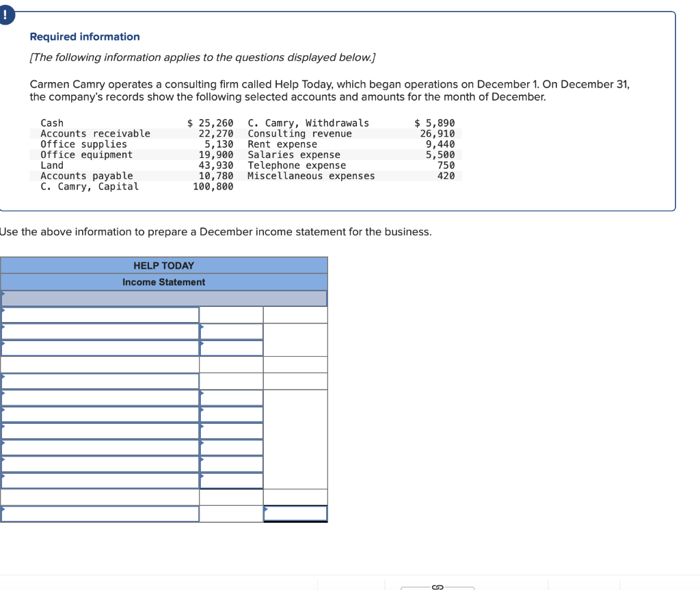Click the '43,930' amount
This screenshot has height=590, width=700.
(216, 165)
